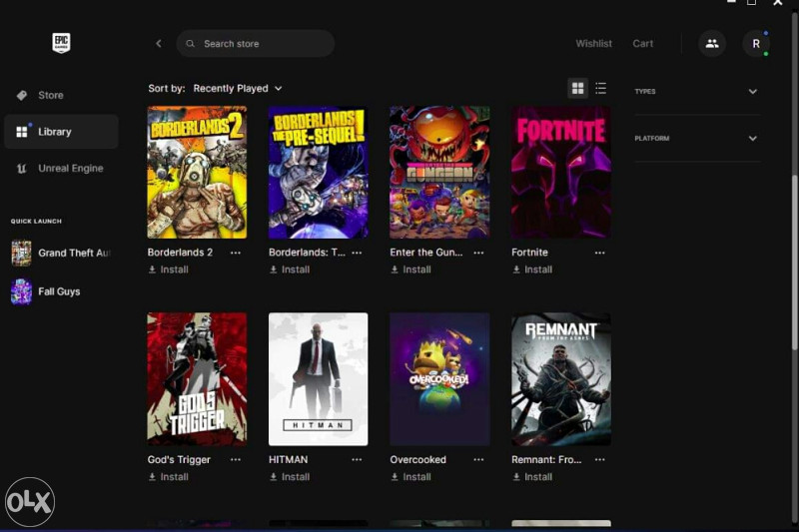The height and width of the screenshot is (532, 799).
Task: Open the user profile avatar R
Action: point(756,44)
